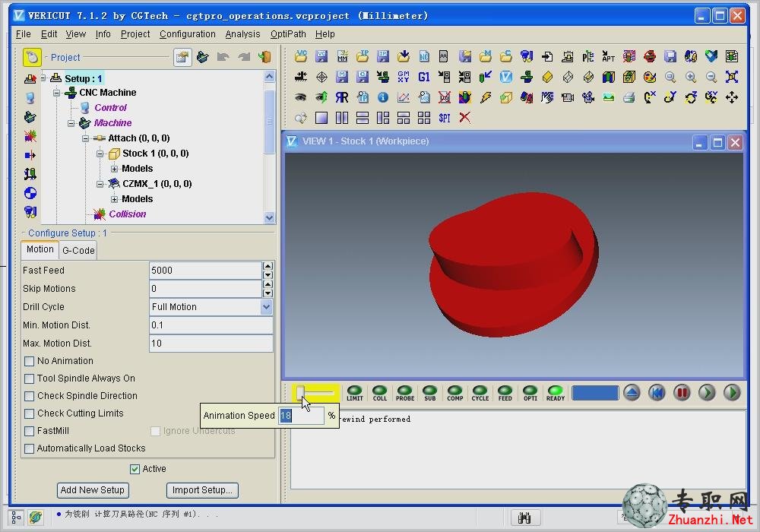Increase Fast Feed with up stepper arrow

pyautogui.click(x=268, y=266)
